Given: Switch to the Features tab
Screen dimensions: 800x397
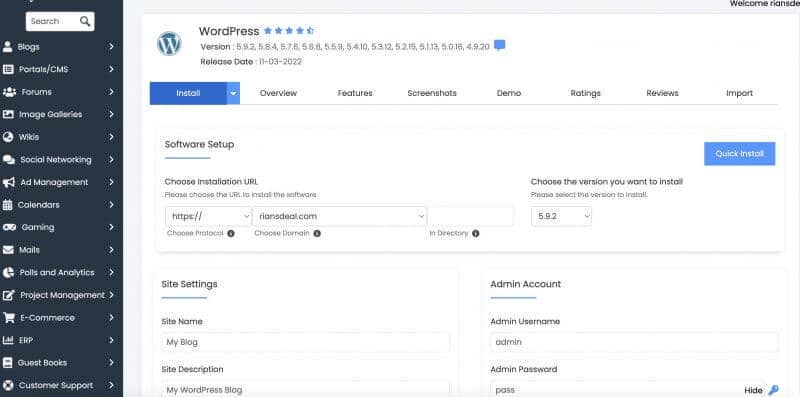Looking at the screenshot, I should (355, 93).
